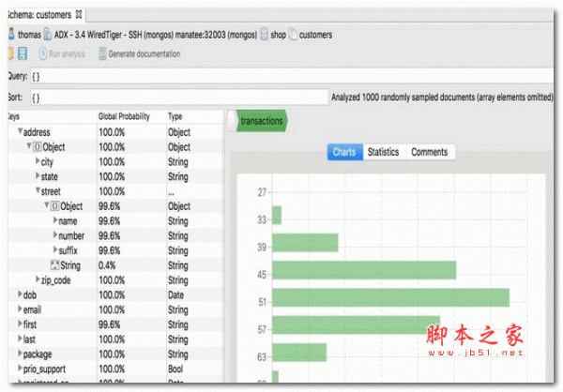The height and width of the screenshot is (392, 563).
Task: Expand the suffix field
Action: pos(55,249)
